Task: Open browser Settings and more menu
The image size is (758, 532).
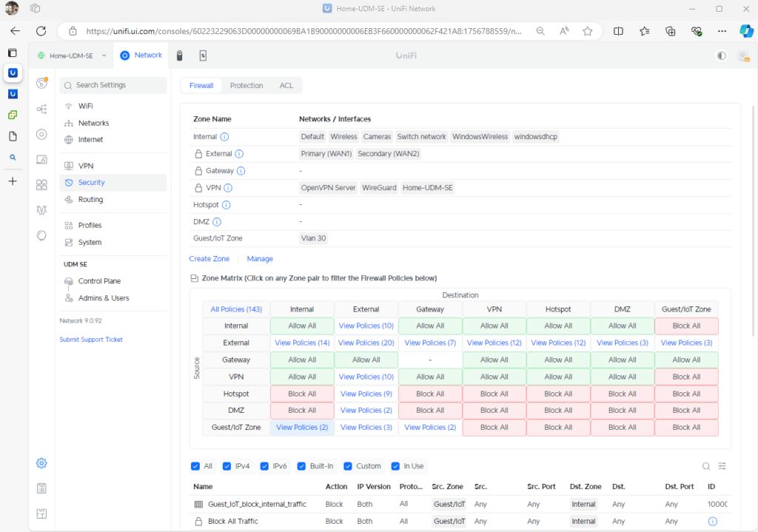Action: 722,31
